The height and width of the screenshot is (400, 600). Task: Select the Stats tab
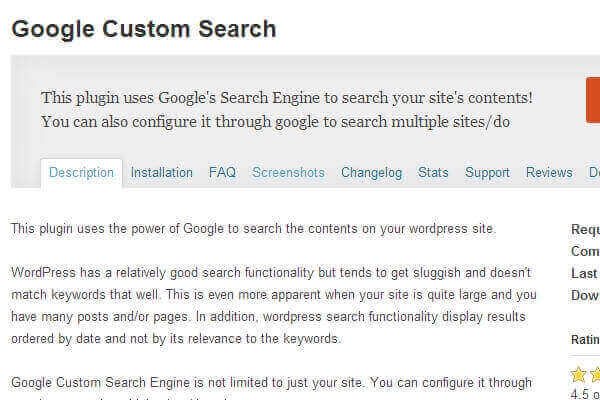(x=433, y=172)
